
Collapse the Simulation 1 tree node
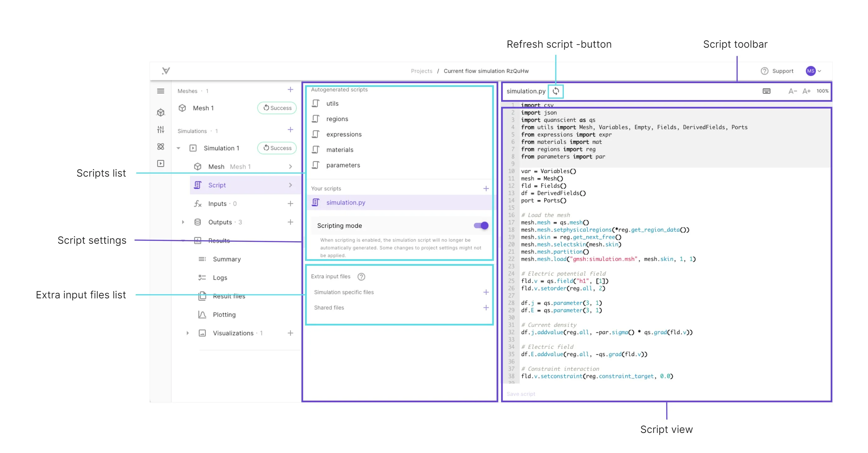pos(179,148)
